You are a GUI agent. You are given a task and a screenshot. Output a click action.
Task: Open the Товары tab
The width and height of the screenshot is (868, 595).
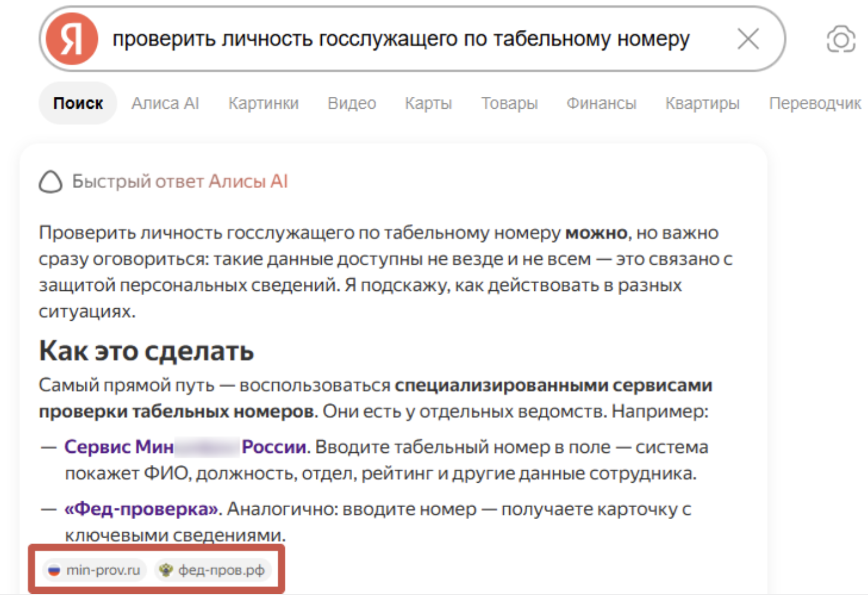point(509,103)
